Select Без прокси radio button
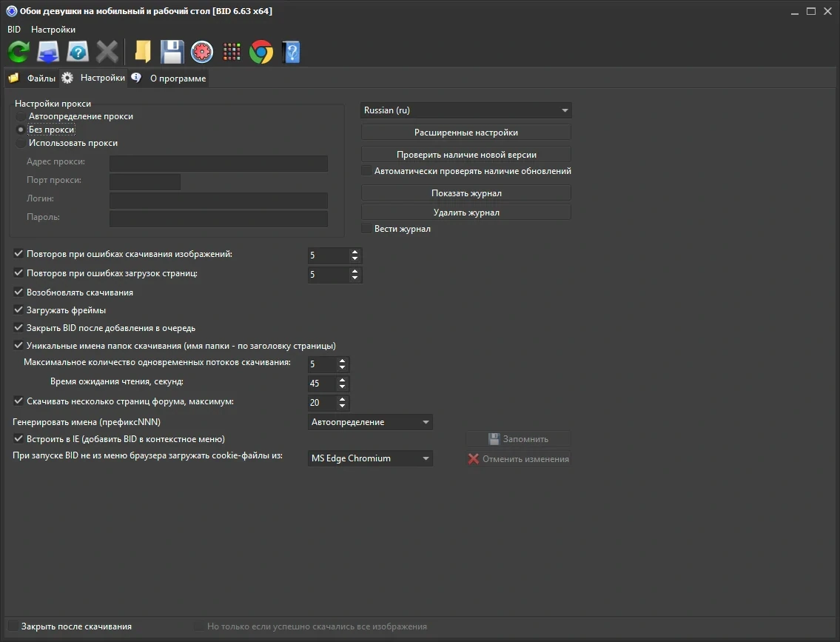Screen dimensions: 840x642 21,130
